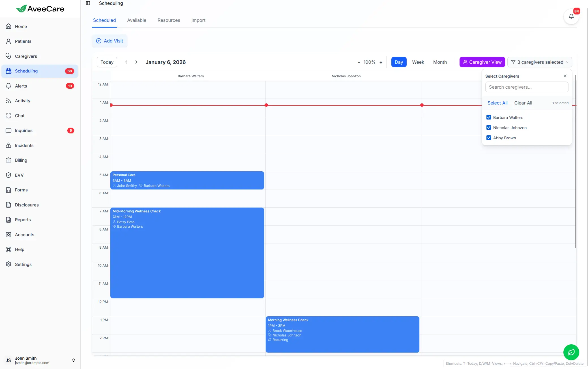The image size is (588, 369).
Task: Open Billing section in sidebar
Action: click(21, 160)
